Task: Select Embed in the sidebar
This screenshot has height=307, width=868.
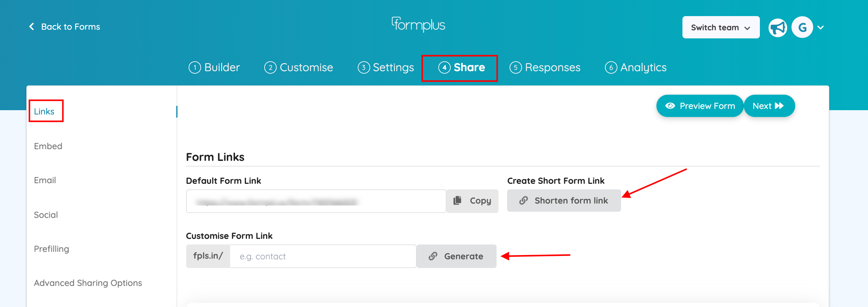Action: click(x=48, y=146)
